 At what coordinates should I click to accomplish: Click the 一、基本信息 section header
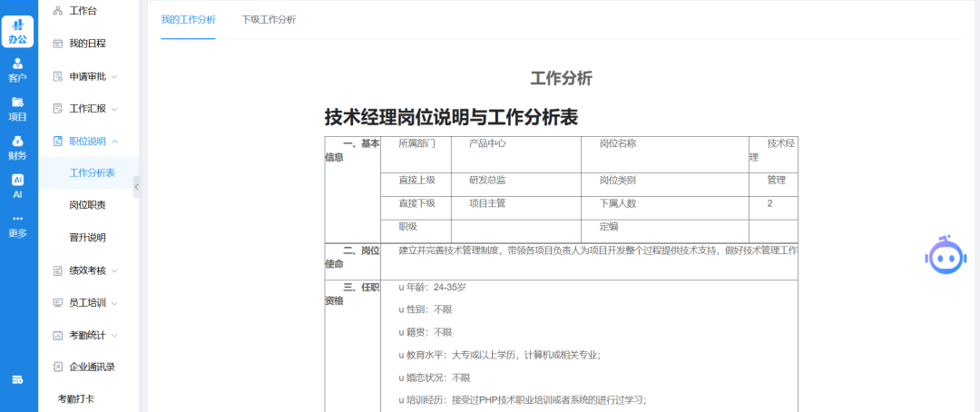[x=352, y=150]
